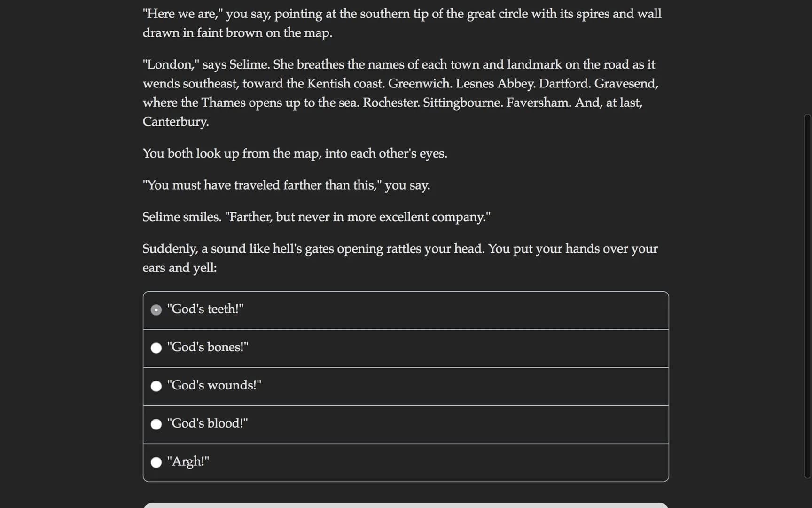Click the top choice box in the list
The image size is (812, 508).
[x=405, y=310]
